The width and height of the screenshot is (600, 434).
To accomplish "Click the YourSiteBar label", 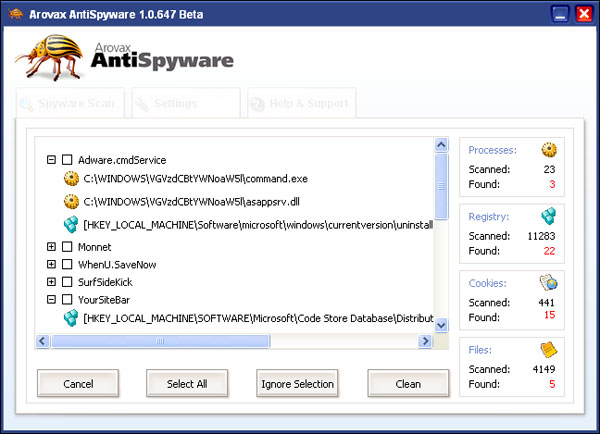I will pos(104,300).
